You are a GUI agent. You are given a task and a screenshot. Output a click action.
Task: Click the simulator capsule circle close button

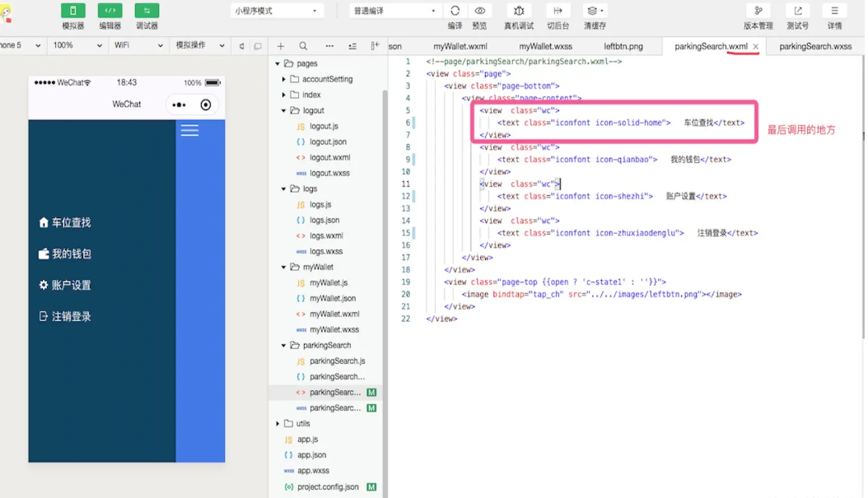tap(205, 105)
